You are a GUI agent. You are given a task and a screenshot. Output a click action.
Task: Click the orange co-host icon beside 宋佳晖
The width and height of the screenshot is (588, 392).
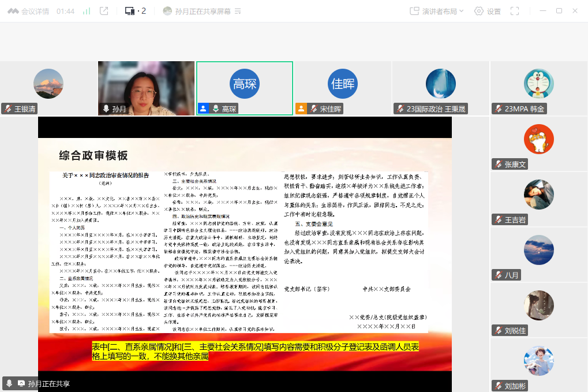click(301, 109)
